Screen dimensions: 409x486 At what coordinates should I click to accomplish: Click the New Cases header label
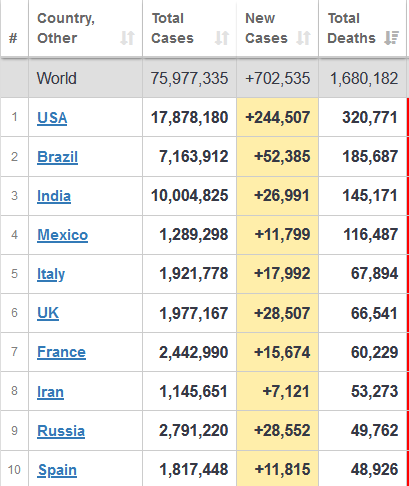pos(266,28)
